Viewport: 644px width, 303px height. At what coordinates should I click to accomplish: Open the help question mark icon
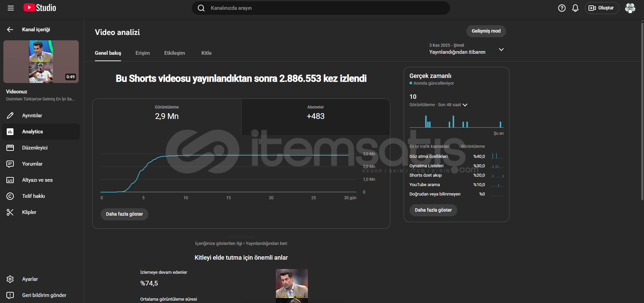[x=562, y=8]
